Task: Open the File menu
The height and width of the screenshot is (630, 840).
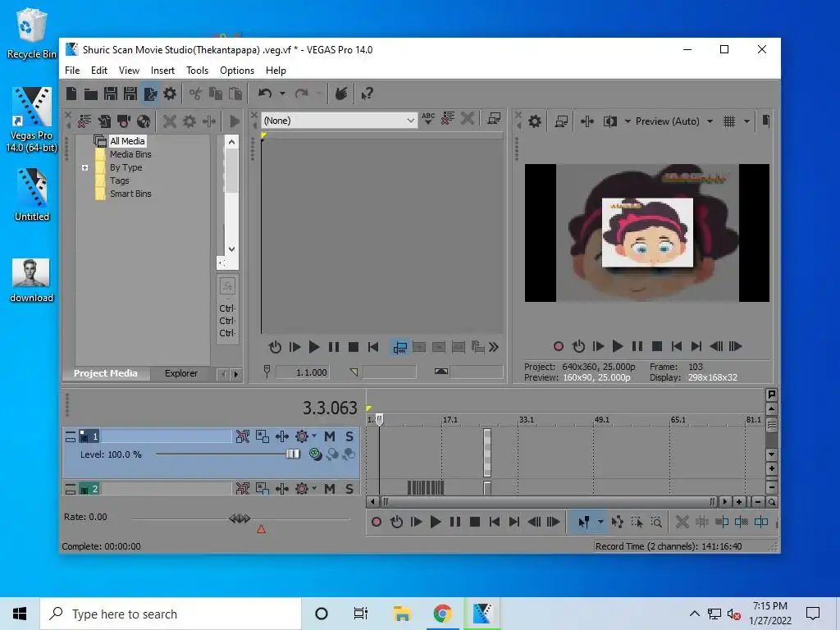Action: 72,71
